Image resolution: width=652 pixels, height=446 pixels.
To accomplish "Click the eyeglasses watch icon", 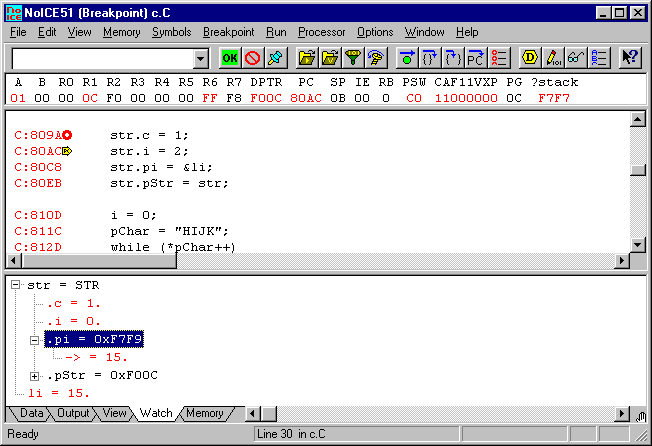I will [576, 58].
